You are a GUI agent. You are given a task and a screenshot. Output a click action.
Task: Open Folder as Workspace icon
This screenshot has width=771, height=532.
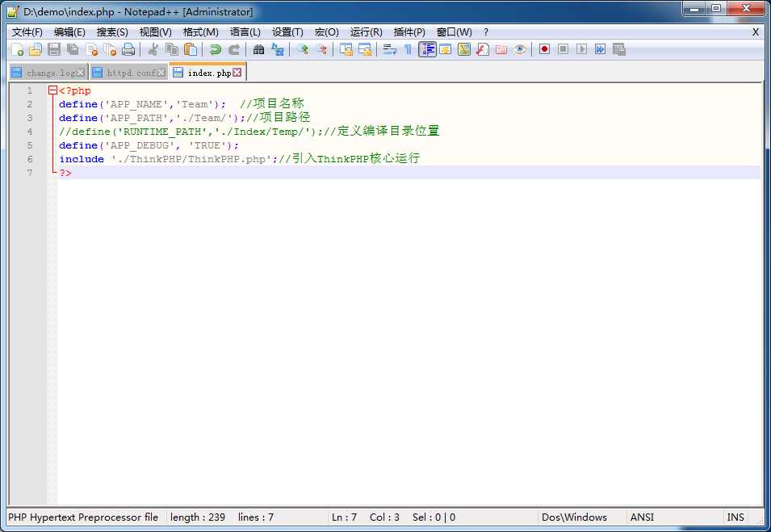501,49
